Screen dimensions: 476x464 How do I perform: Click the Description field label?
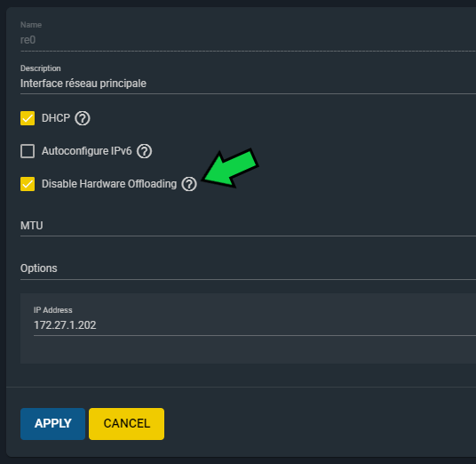[41, 68]
